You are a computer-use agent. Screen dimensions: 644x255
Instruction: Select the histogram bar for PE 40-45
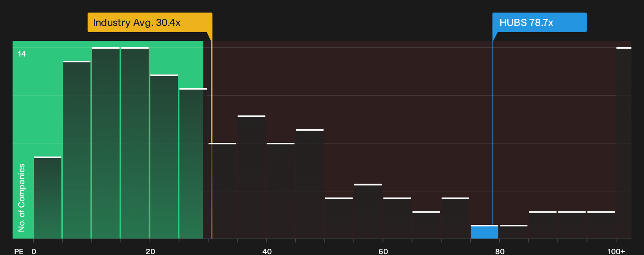tap(280, 191)
